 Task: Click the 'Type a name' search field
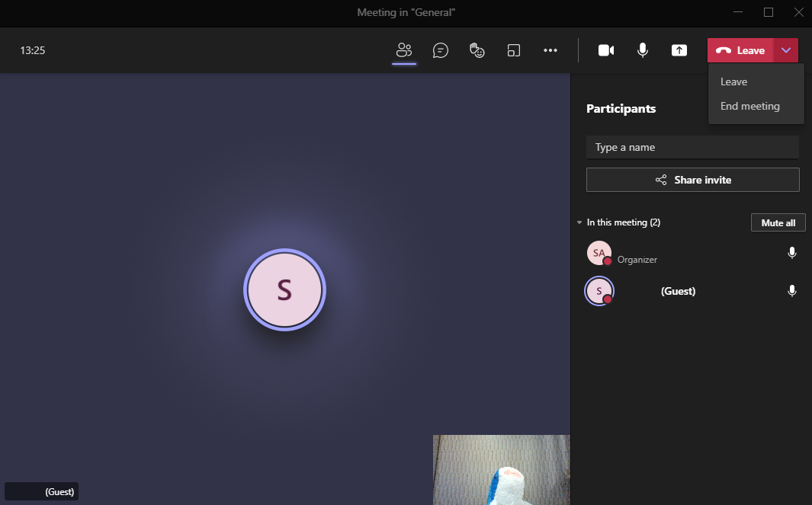tap(692, 147)
